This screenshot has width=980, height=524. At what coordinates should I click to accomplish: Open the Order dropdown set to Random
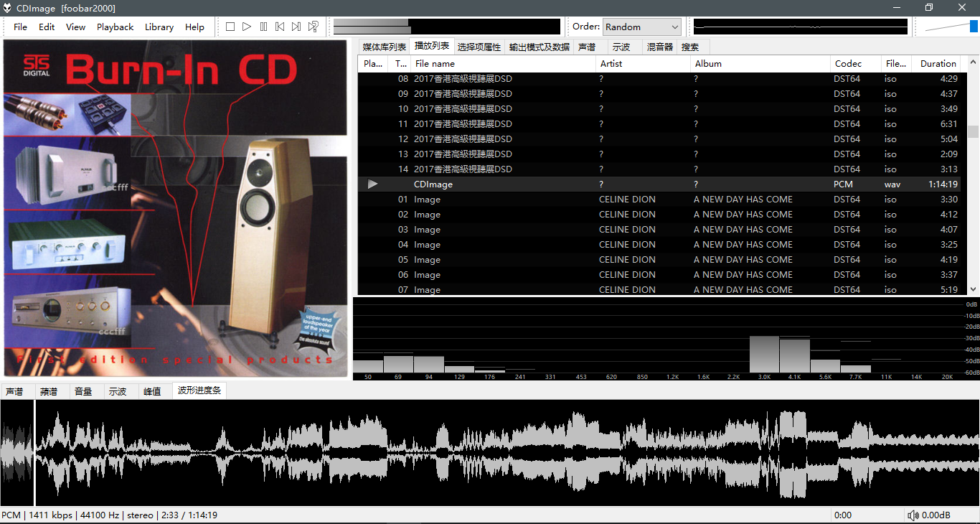641,27
